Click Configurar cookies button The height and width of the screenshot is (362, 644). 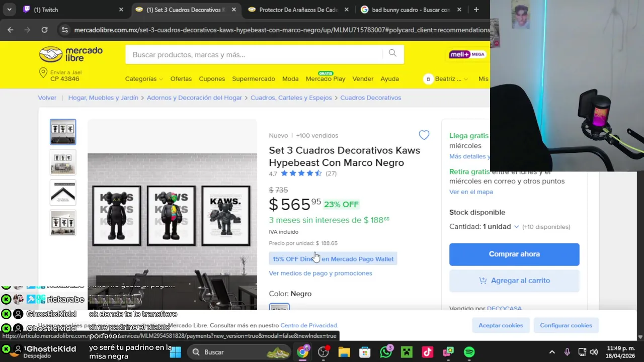point(566,325)
